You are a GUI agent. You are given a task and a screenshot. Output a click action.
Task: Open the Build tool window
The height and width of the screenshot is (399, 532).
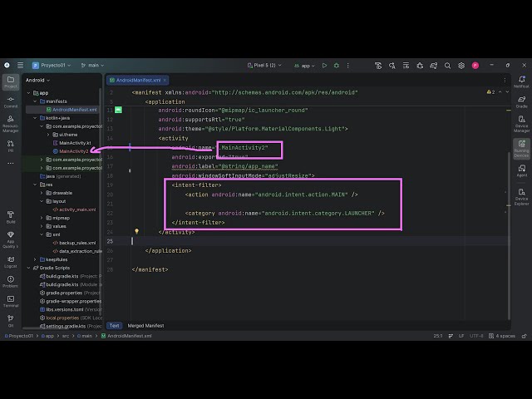coord(11,217)
